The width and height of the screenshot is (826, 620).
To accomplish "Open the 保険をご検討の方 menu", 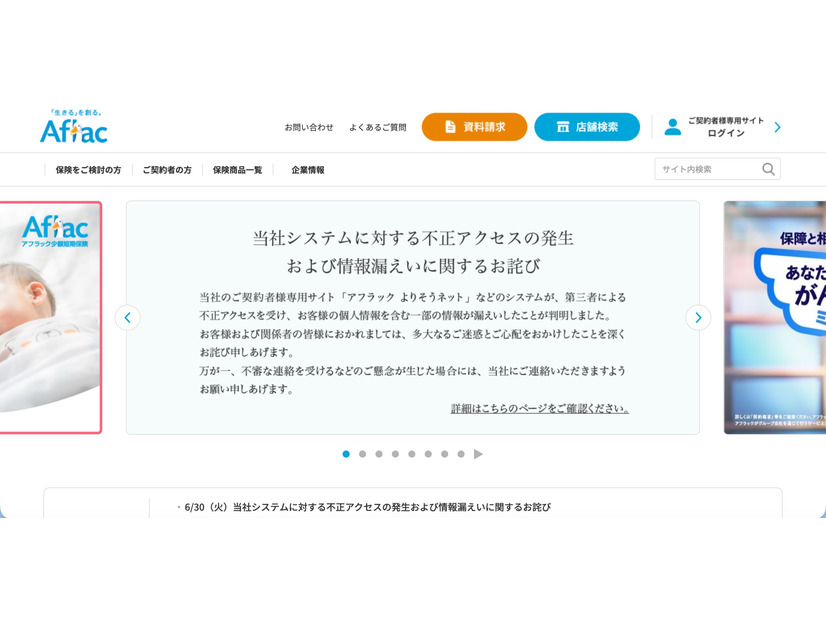I will coord(88,170).
